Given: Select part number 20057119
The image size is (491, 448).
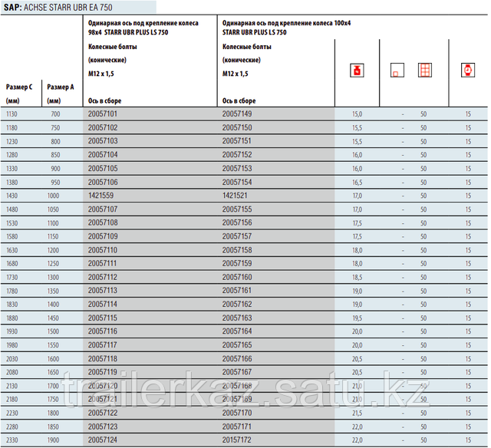Looking at the screenshot, I should pos(103,372).
